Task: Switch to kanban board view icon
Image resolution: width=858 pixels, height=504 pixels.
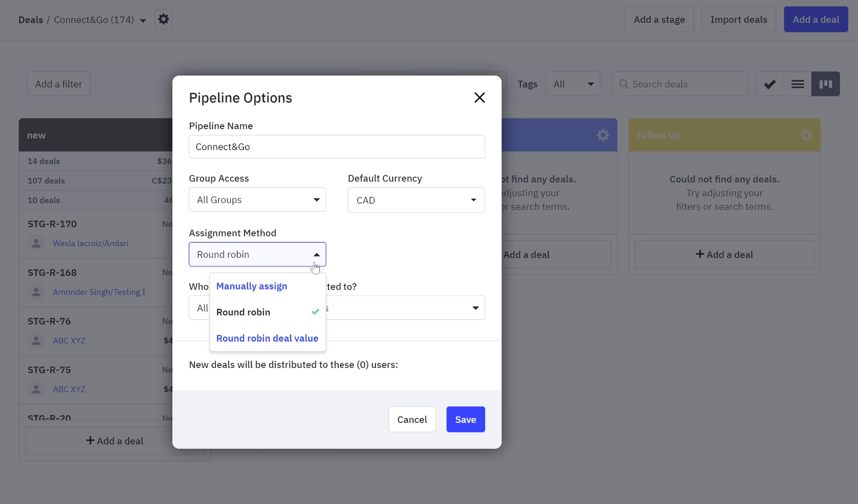Action: tap(825, 84)
